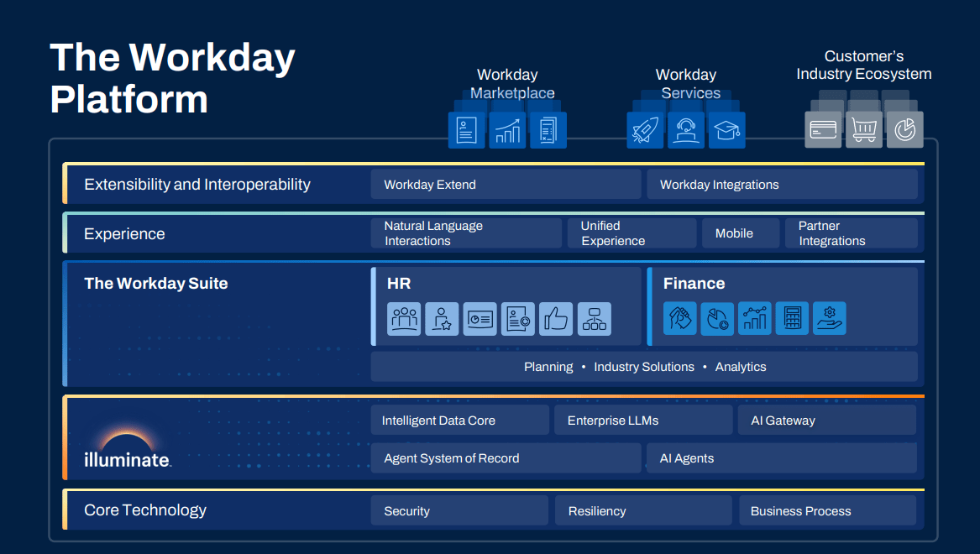Select the rocket icon under Workday Services
The height and width of the screenshot is (554, 980).
pos(645,129)
